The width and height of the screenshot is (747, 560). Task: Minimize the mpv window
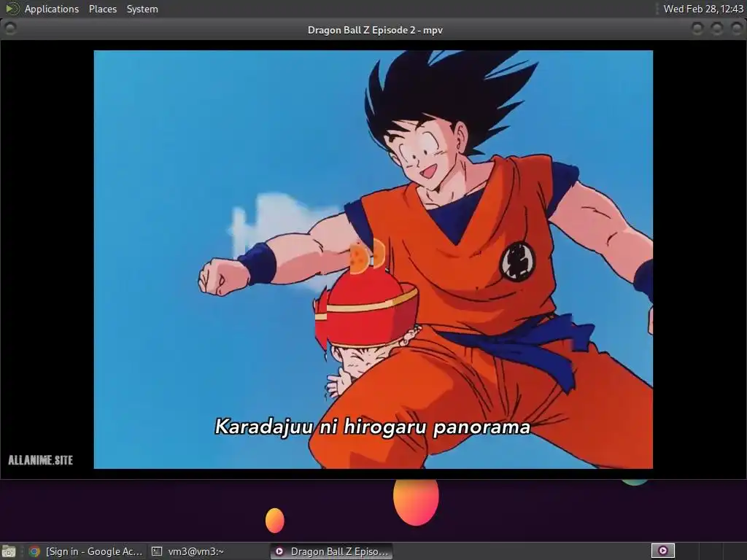click(697, 28)
